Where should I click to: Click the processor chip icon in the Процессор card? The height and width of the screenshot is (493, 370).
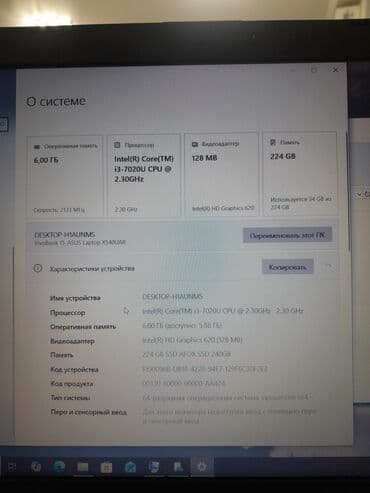[117, 145]
